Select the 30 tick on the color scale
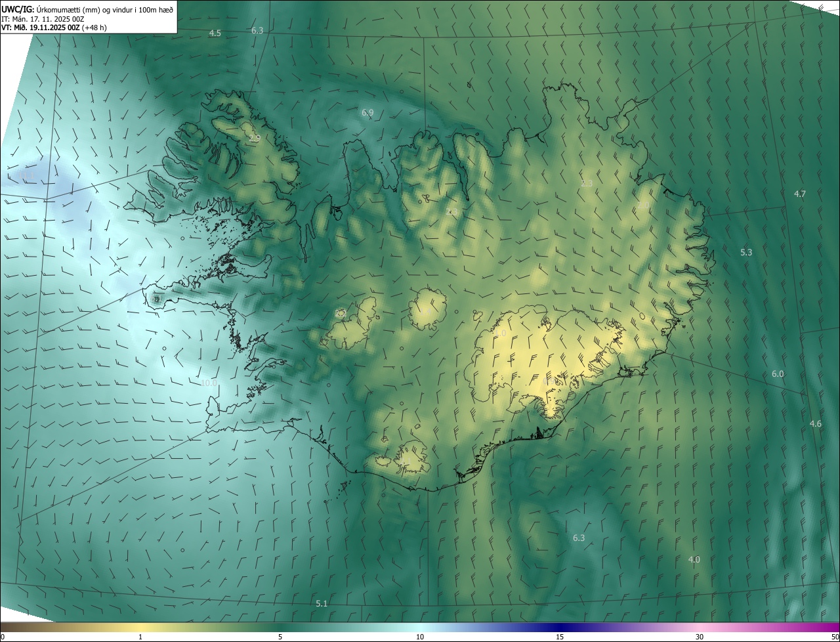This screenshot has height=642, width=840. coord(700,637)
